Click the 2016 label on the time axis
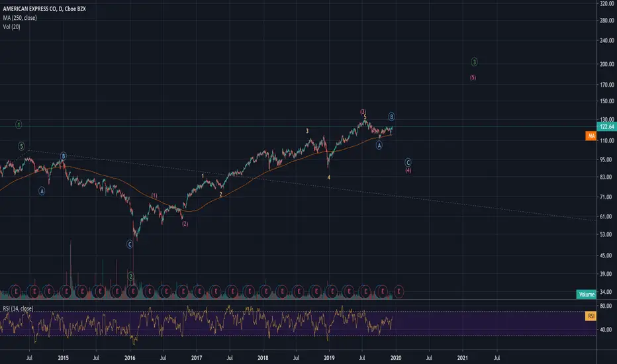617x364 pixels. pyautogui.click(x=130, y=357)
